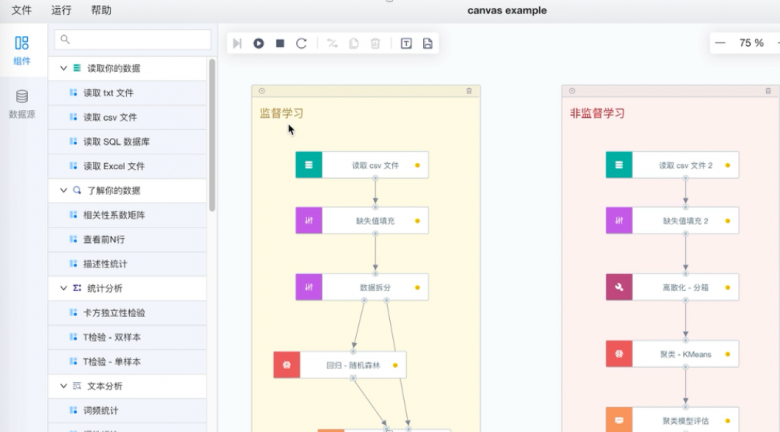Screen dimensions: 780x432
Task: Select the 缺失值填充 canvas node
Action: tap(362, 220)
